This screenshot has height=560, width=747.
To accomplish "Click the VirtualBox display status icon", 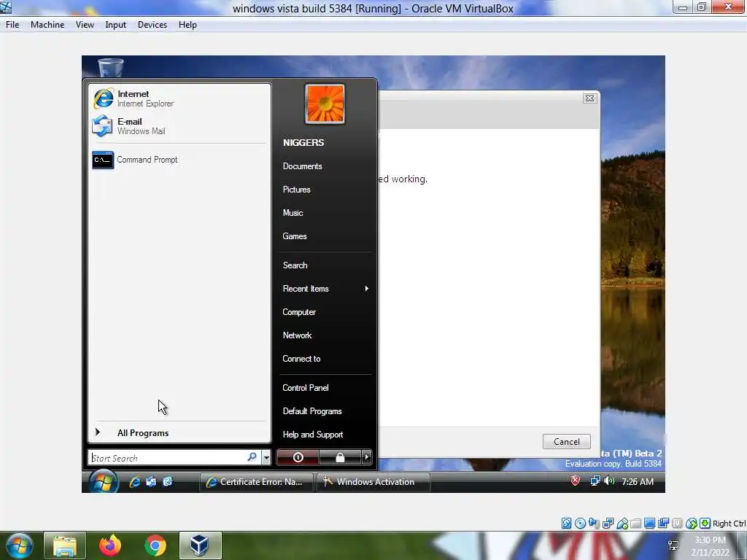I will (x=649, y=524).
